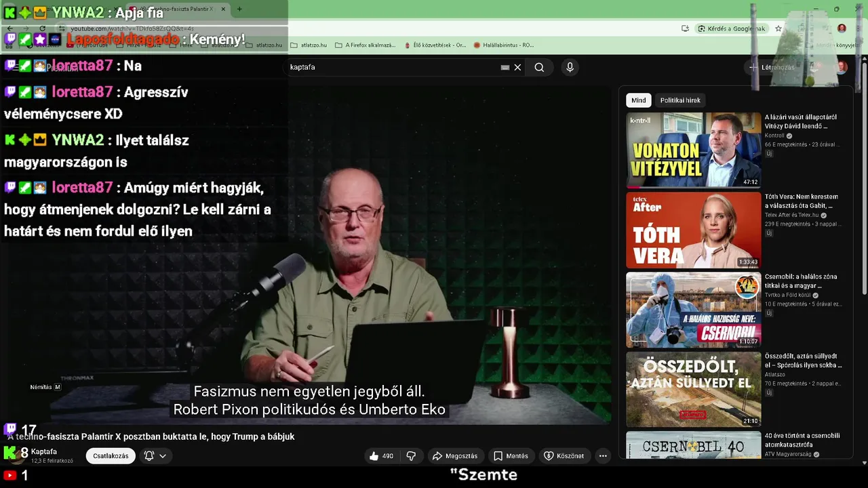Click the 'Létrehozás' create button

pos(772,67)
